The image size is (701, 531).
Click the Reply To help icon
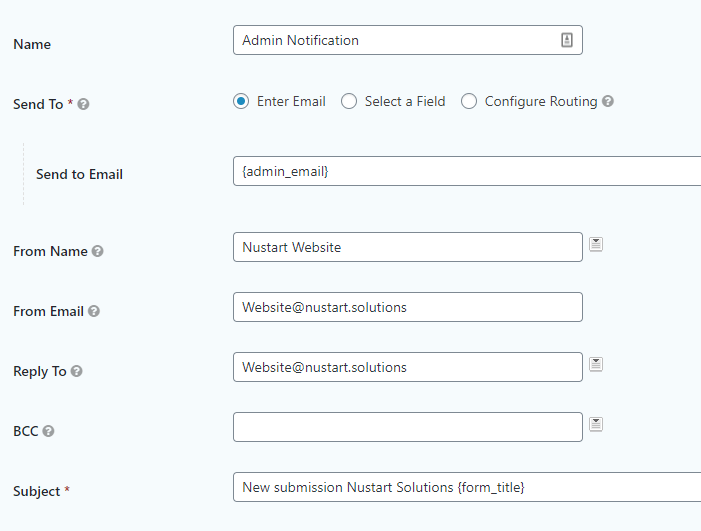[x=77, y=371]
